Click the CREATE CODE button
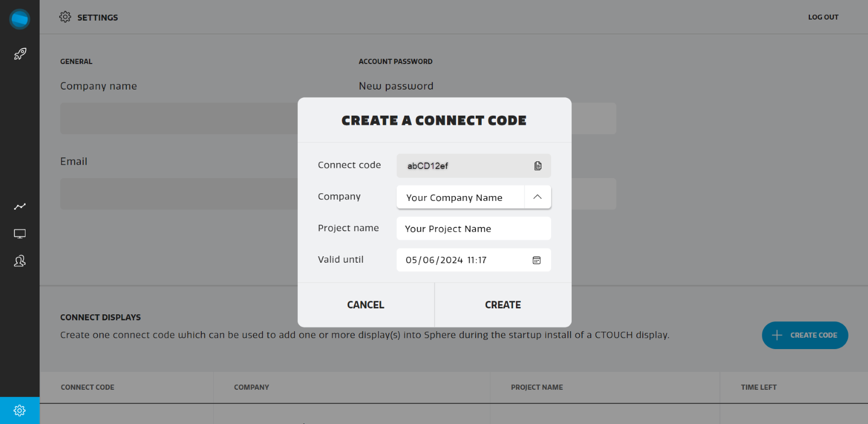 (x=805, y=336)
